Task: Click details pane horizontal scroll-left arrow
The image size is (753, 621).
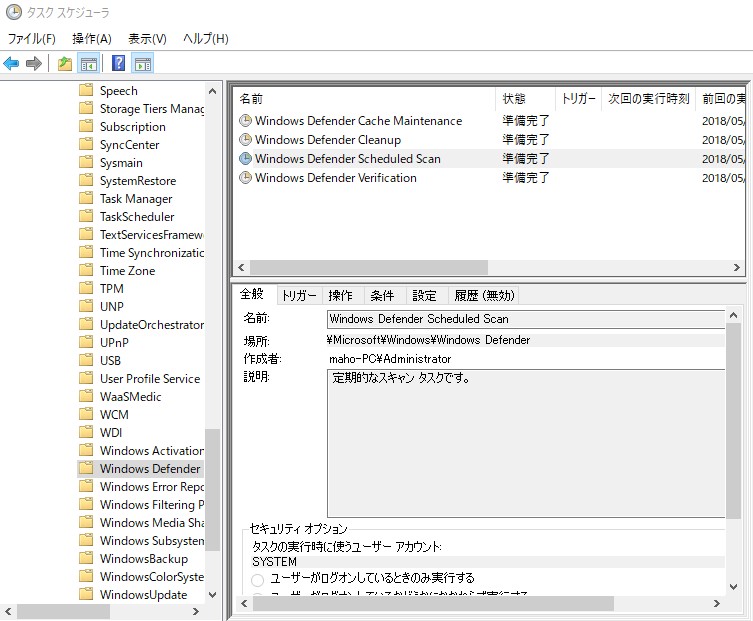Action: coord(243,604)
